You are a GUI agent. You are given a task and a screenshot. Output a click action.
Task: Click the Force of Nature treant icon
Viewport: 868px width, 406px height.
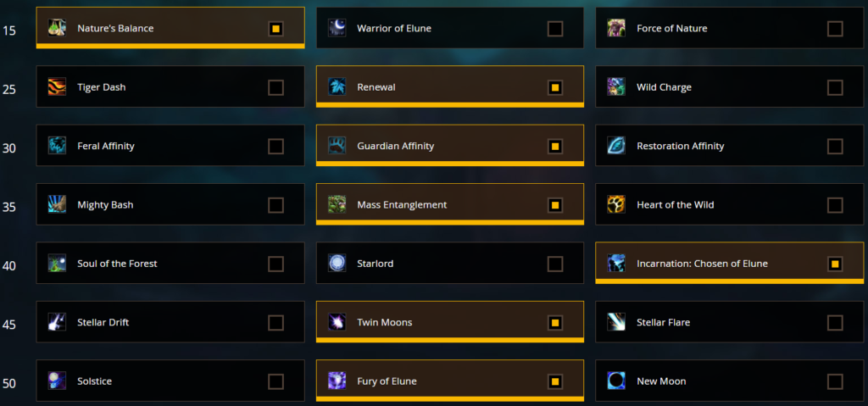[616, 28]
